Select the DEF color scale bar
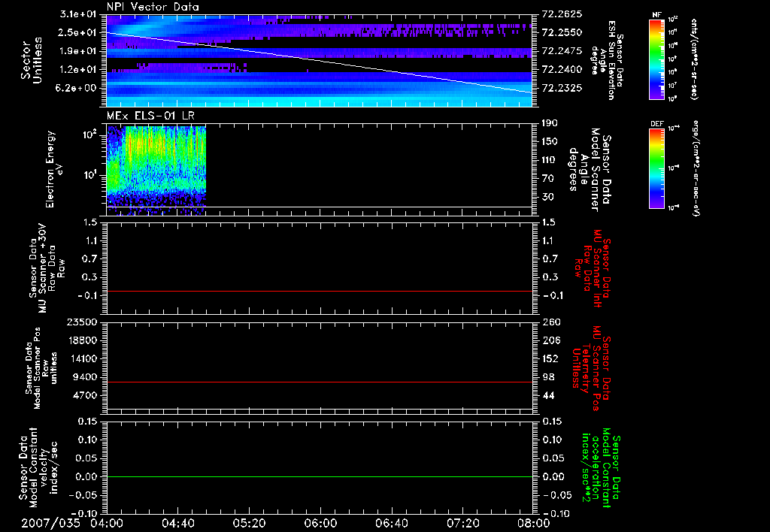Image resolution: width=770 pixels, height=532 pixels. click(656, 168)
